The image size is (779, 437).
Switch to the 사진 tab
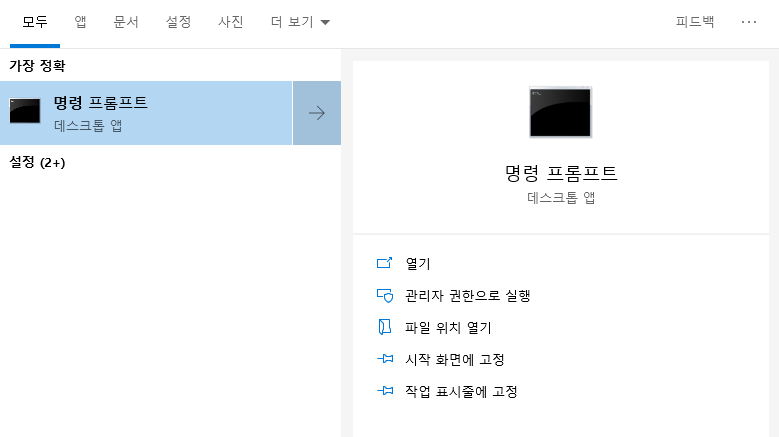click(x=231, y=22)
